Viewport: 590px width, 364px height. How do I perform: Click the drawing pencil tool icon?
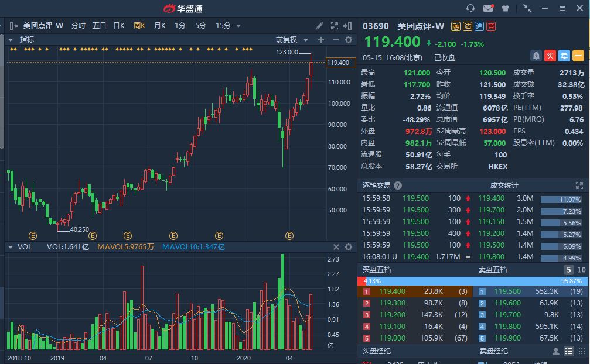tap(319, 26)
